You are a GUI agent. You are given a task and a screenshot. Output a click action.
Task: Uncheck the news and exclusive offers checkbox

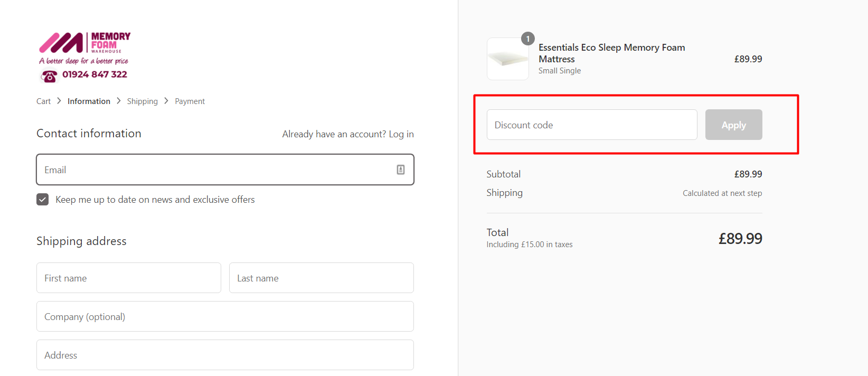coord(43,200)
